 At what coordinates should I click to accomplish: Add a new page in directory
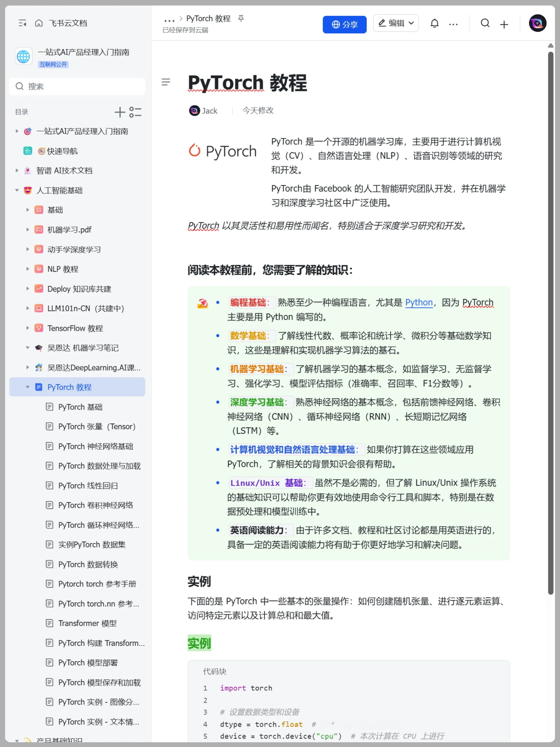tap(120, 112)
